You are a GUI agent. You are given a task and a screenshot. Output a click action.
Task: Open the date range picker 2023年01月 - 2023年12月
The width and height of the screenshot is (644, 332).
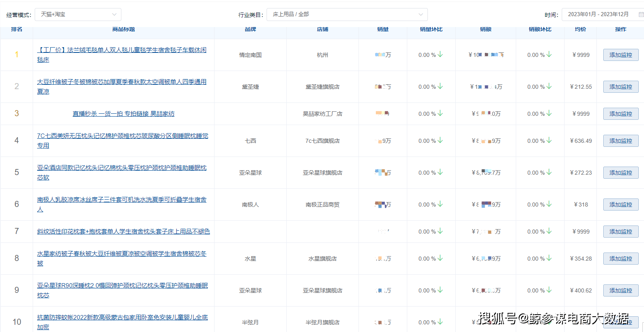(602, 15)
